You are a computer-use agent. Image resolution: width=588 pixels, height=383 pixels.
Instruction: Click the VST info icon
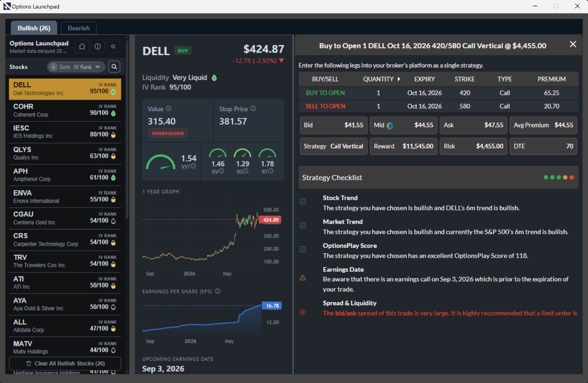193,166
